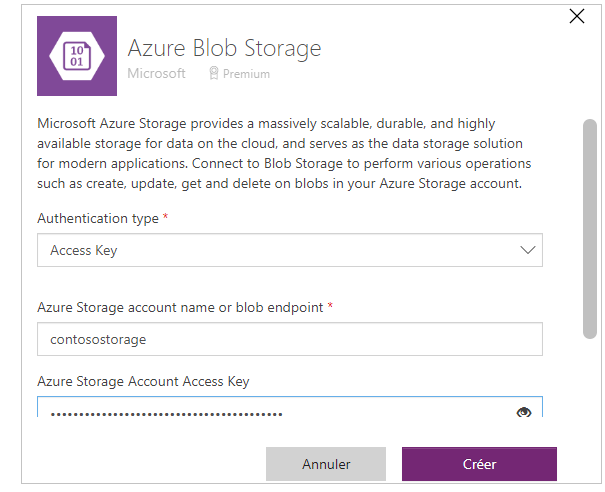Click the binary document glyph inside the hexagon
Viewport: 605px width, 492px height.
[x=77, y=56]
